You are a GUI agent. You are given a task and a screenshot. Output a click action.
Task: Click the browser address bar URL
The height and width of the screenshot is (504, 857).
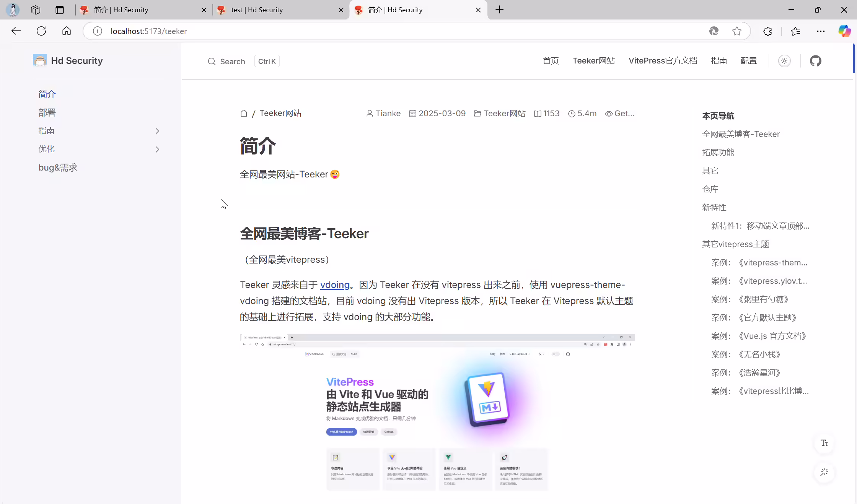click(149, 31)
